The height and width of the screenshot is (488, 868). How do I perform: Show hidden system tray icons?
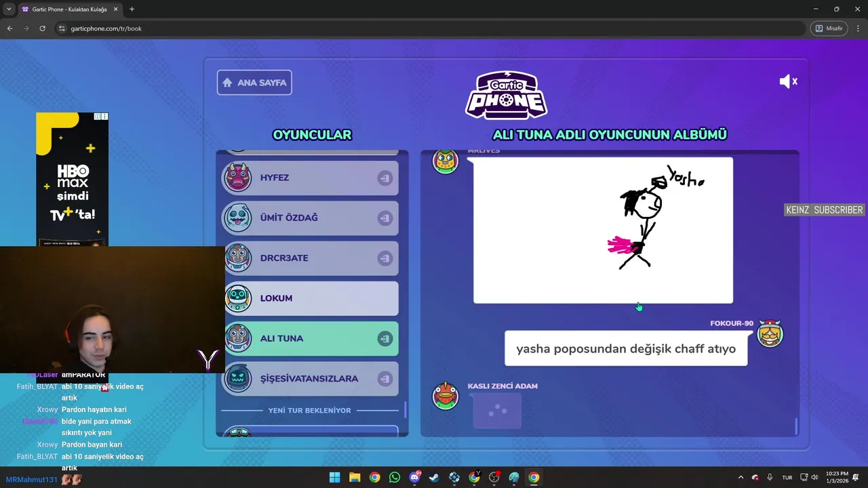pyautogui.click(x=741, y=478)
